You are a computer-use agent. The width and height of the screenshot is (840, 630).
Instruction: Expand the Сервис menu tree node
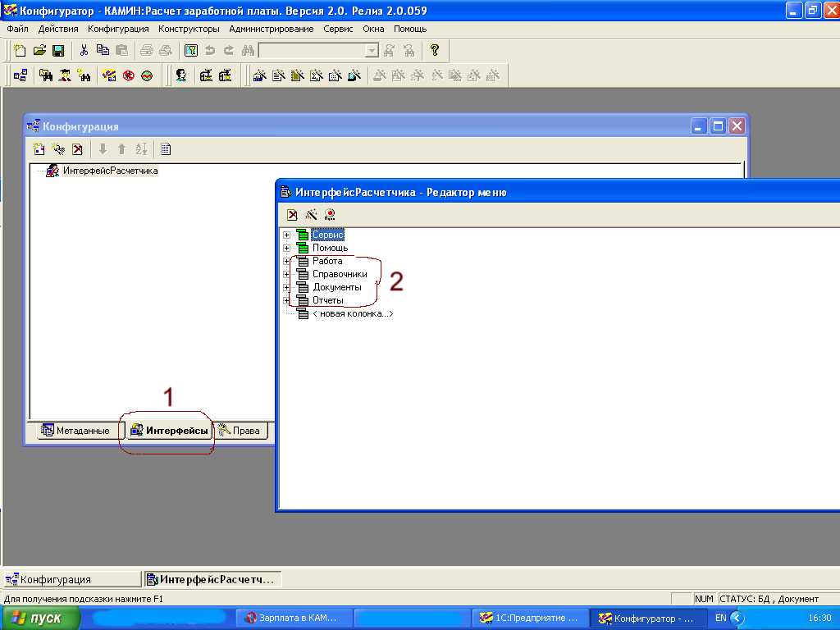[286, 235]
